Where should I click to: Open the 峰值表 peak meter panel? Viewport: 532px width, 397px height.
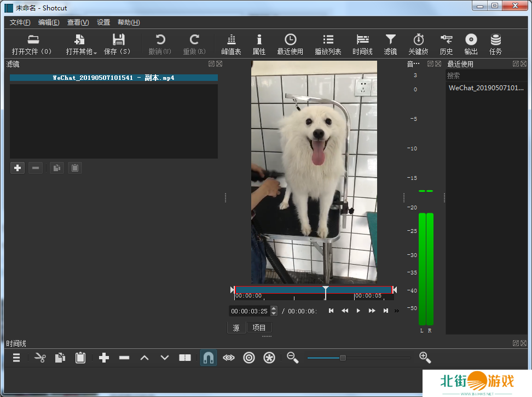click(x=231, y=44)
